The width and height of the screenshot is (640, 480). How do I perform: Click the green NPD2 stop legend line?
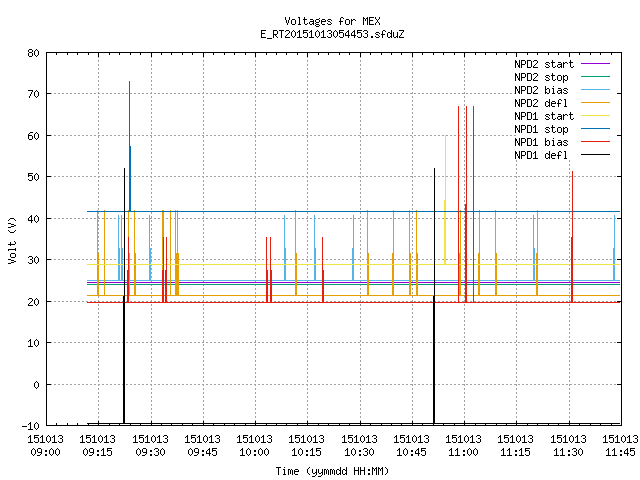click(596, 76)
